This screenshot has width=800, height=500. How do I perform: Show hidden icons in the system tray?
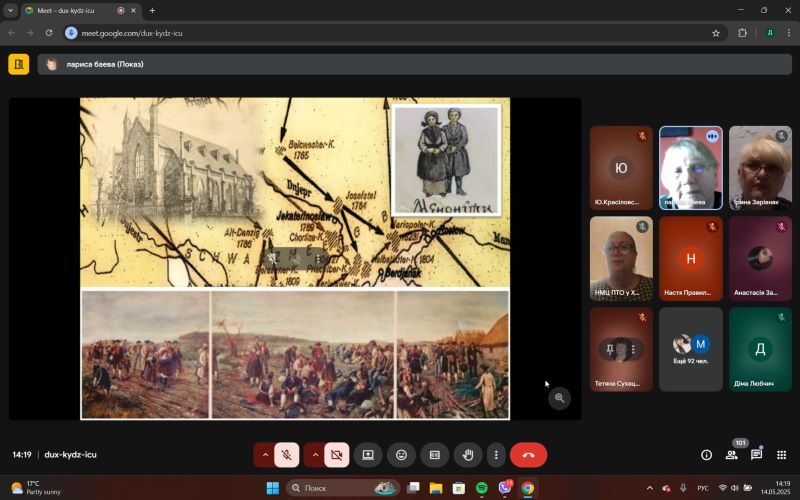(649, 488)
